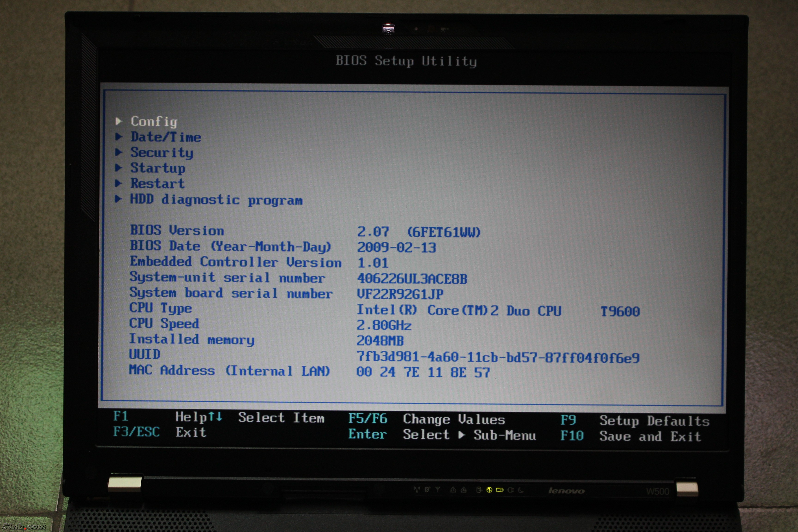Click the hard drive activity indicator icon
This screenshot has height=532, width=798.
coord(479,490)
